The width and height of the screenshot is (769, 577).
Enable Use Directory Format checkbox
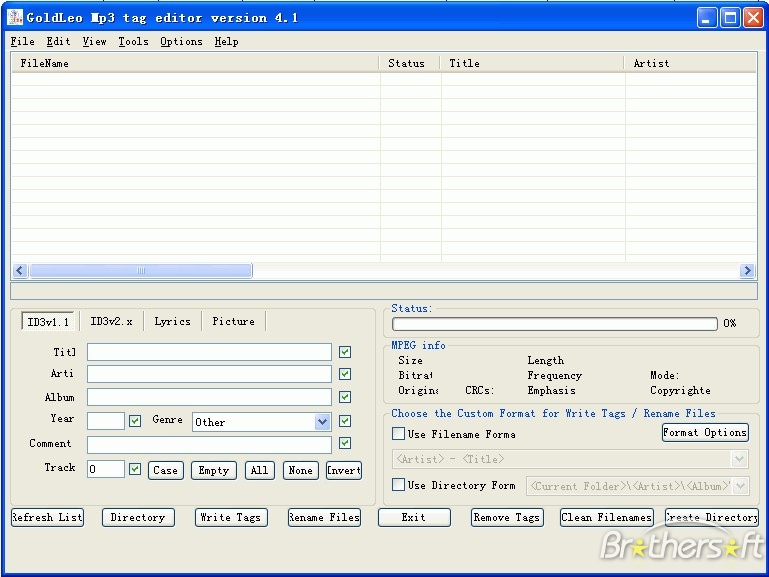398,485
